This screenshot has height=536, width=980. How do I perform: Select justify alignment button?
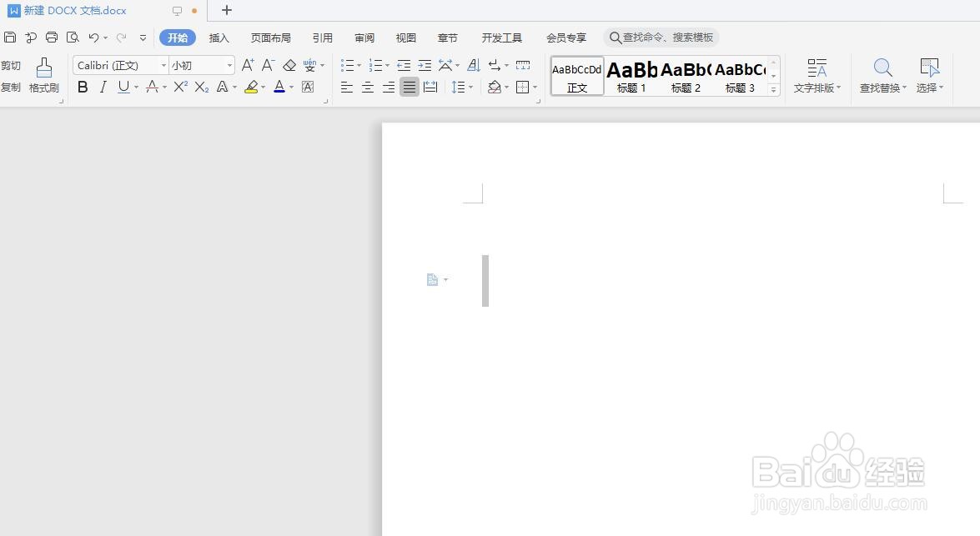(x=410, y=87)
